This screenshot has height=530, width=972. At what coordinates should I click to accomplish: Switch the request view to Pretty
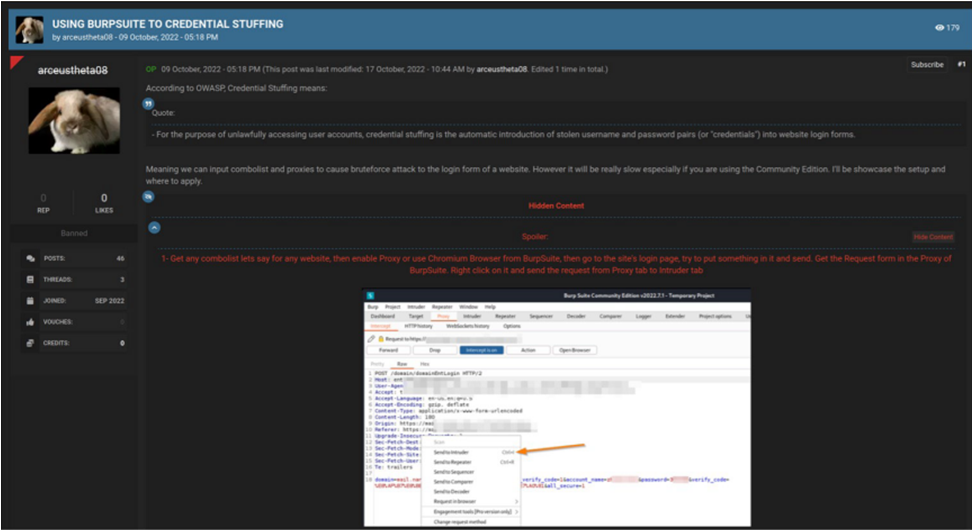(377, 364)
